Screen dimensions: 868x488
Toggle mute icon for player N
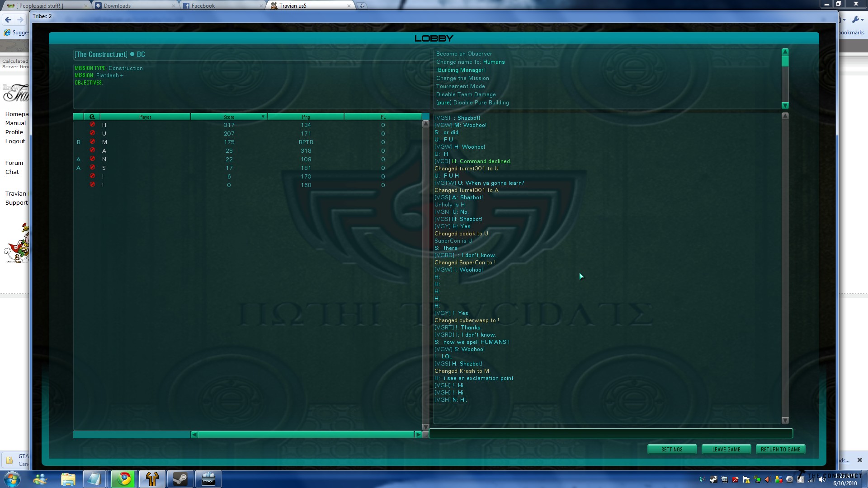coord(92,159)
